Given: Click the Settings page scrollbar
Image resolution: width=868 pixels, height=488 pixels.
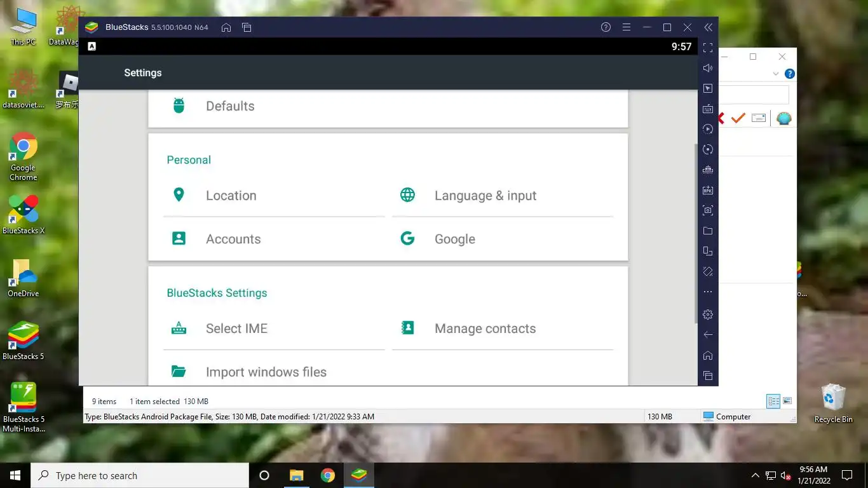Looking at the screenshot, I should coord(696,233).
